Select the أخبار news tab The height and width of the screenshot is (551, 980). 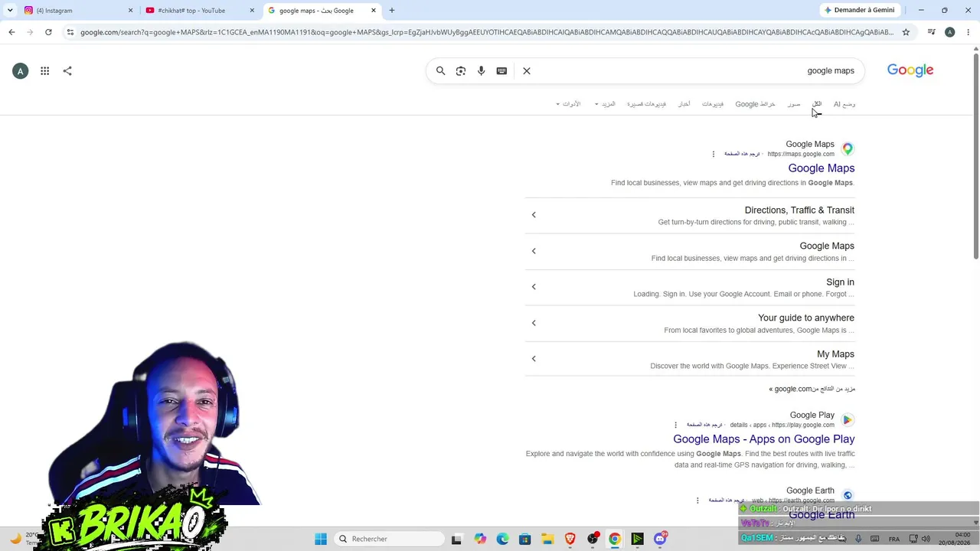(x=684, y=104)
